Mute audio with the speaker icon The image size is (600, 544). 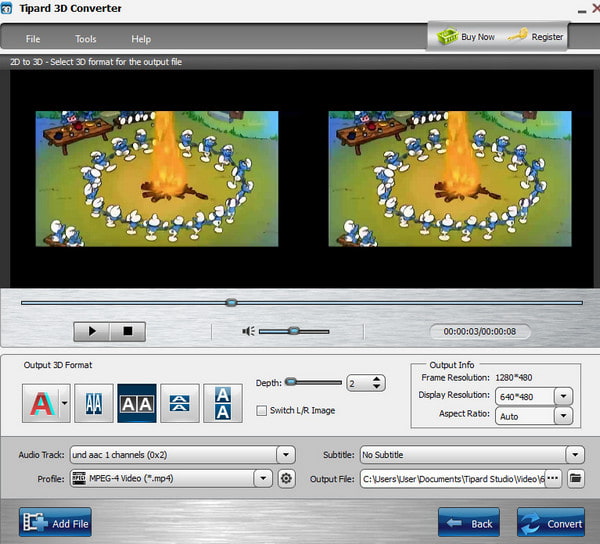pos(248,331)
